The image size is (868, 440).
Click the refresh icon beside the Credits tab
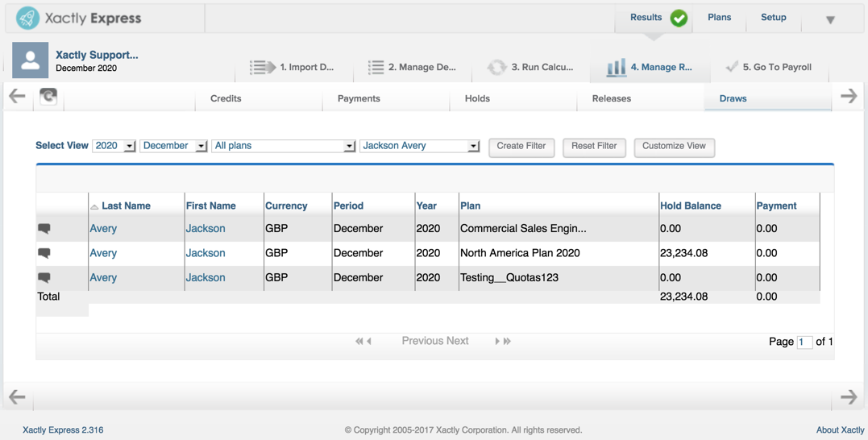[48, 98]
